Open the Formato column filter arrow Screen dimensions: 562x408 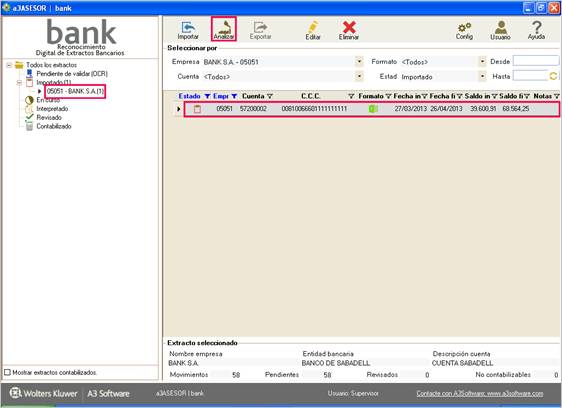pyautogui.click(x=388, y=96)
